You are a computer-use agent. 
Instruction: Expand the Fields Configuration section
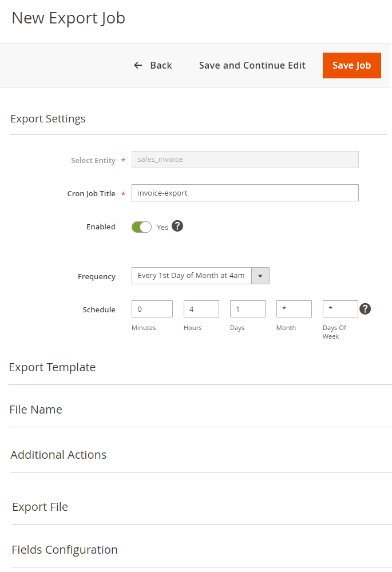click(65, 550)
